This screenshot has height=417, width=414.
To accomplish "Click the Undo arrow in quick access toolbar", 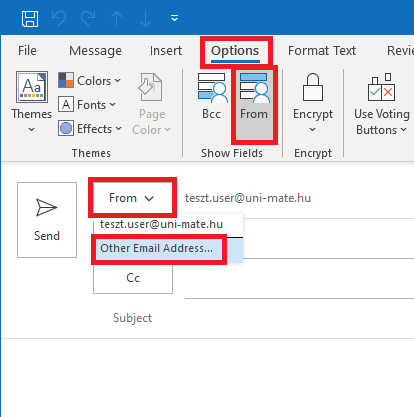I will click(59, 19).
